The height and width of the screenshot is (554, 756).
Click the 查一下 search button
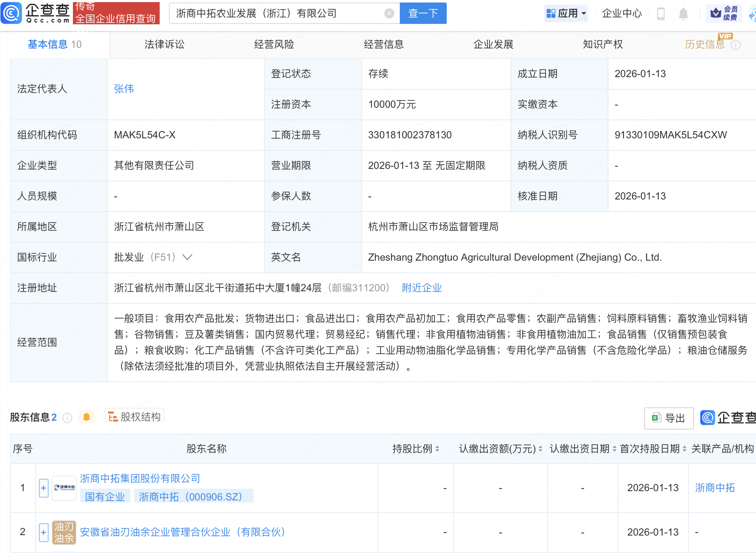tap(423, 13)
